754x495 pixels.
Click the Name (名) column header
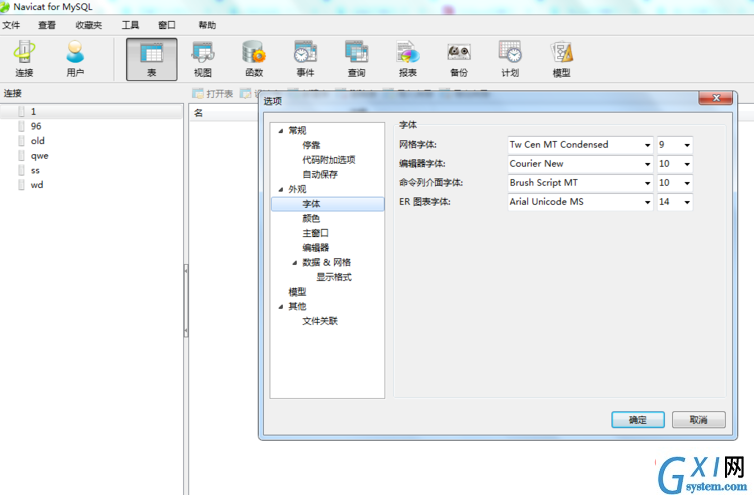(198, 113)
